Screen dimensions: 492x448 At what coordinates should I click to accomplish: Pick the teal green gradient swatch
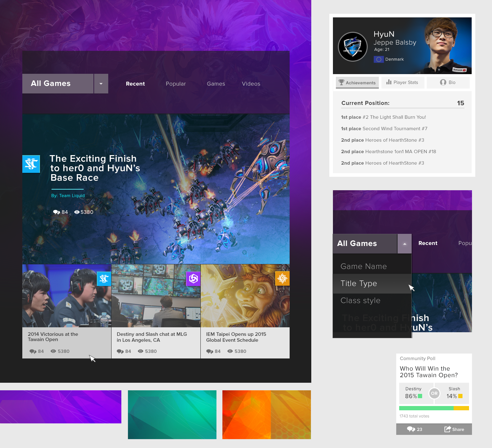[x=172, y=415]
